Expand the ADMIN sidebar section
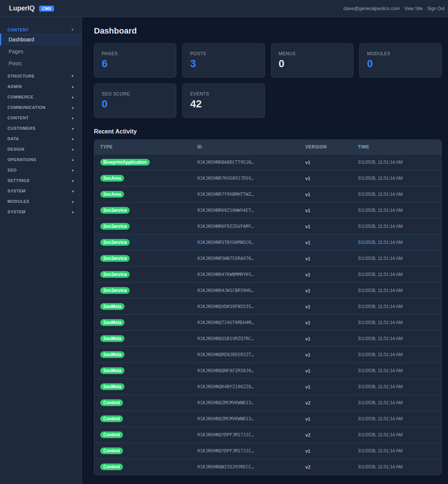This screenshot has width=448, height=484. coord(40,87)
